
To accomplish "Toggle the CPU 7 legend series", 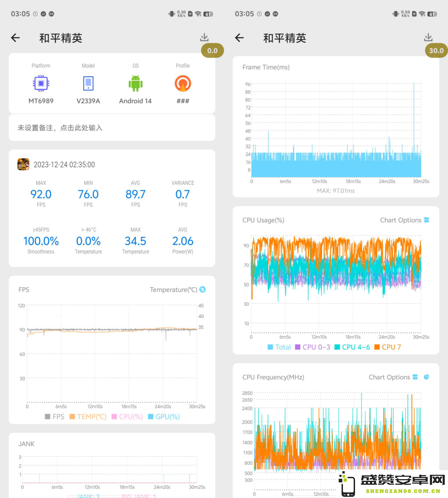I will coord(388,347).
